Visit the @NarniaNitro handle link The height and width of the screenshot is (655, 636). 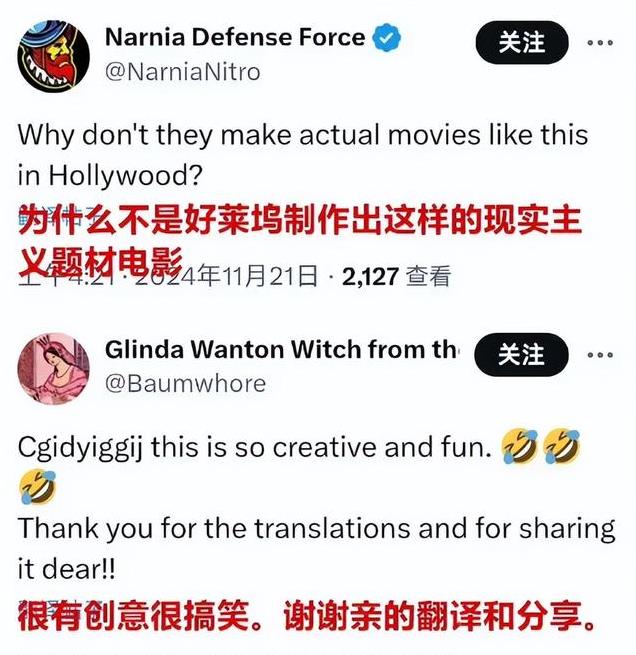[x=182, y=72]
